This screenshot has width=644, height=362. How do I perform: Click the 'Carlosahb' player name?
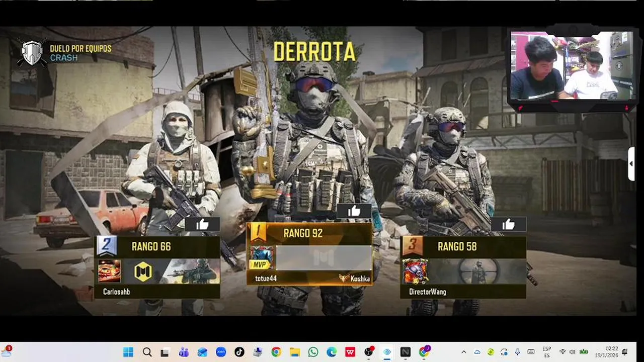pos(116,292)
